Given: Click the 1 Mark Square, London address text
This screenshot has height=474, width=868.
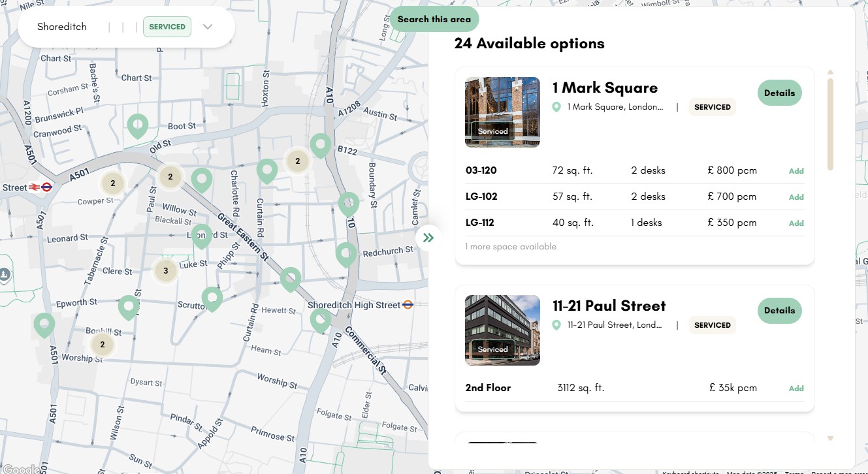Looking at the screenshot, I should pos(615,107).
